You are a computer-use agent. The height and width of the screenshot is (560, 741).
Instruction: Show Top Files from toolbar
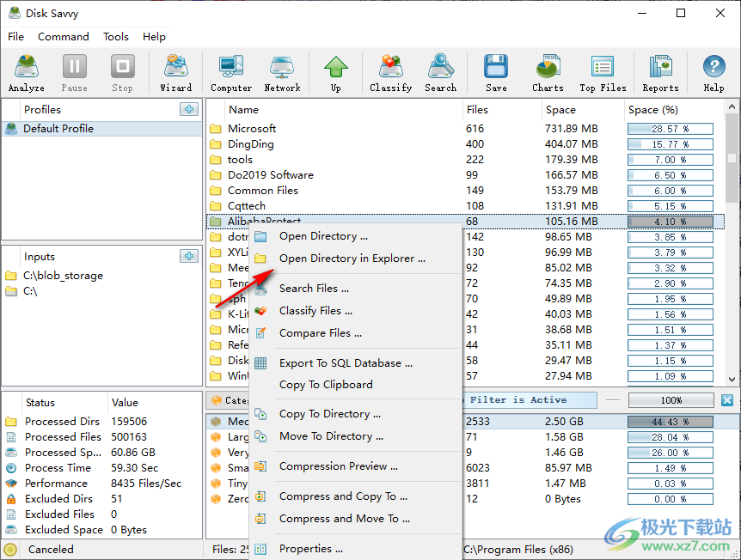coord(603,73)
